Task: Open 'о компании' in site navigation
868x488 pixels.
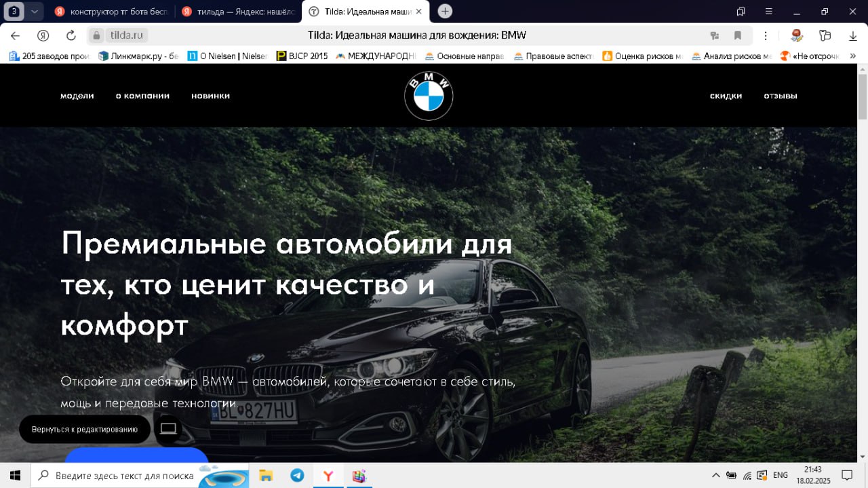Action: tap(142, 96)
